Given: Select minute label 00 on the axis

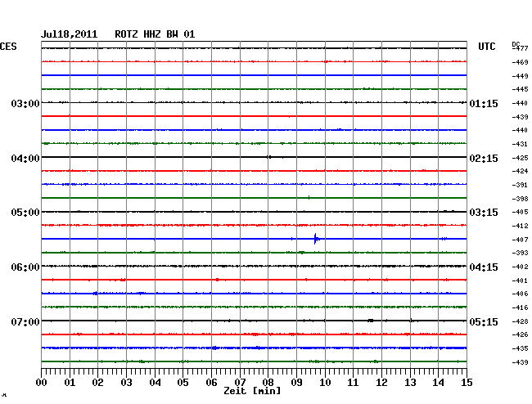Looking at the screenshot, I should 42,383.
